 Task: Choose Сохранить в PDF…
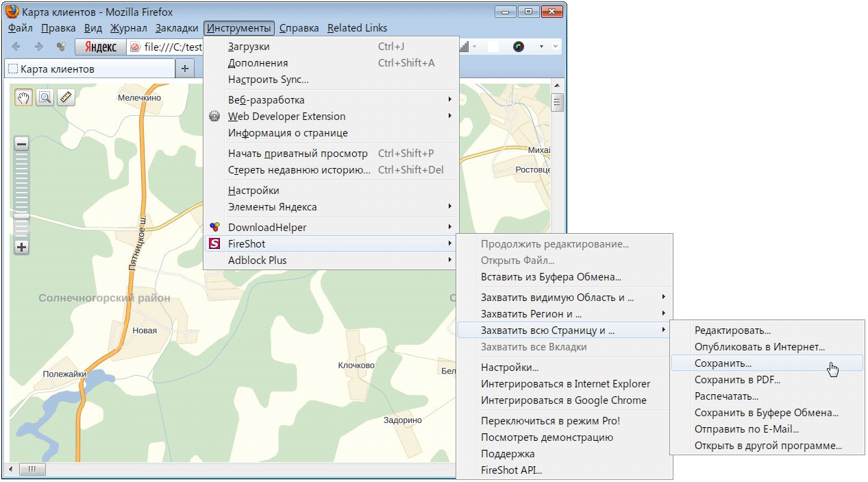click(767, 380)
